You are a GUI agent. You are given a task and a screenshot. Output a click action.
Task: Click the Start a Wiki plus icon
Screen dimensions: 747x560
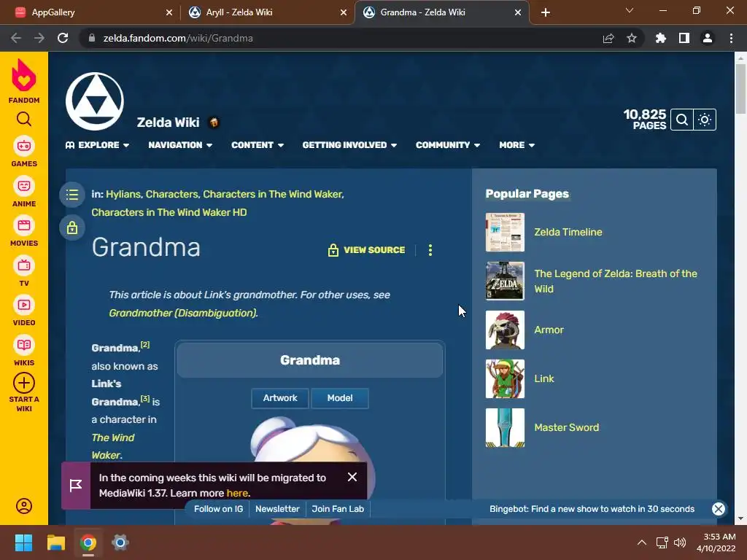(24, 383)
